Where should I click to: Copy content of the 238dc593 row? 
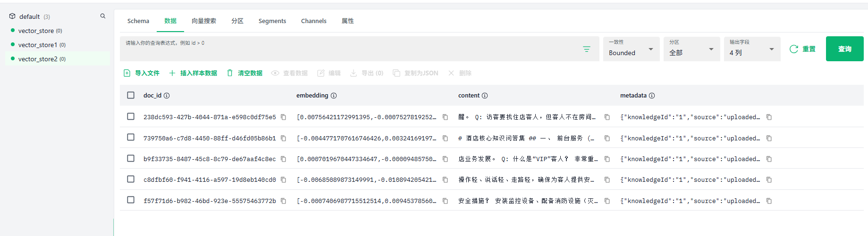click(x=607, y=117)
